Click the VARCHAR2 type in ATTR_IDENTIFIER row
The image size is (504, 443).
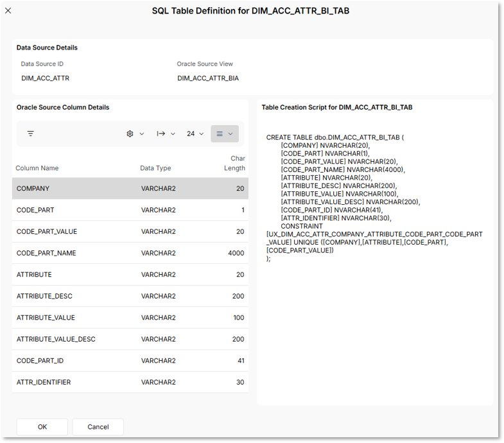[158, 382]
